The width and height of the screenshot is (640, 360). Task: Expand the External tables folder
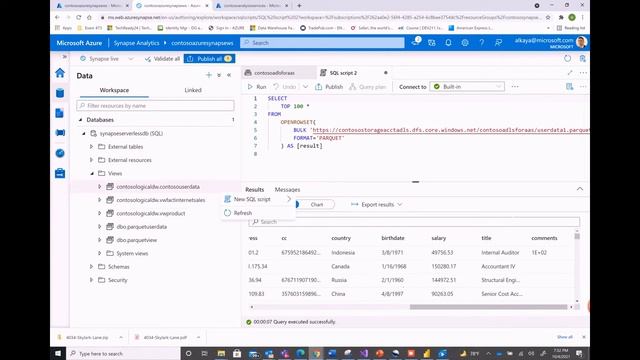point(91,147)
